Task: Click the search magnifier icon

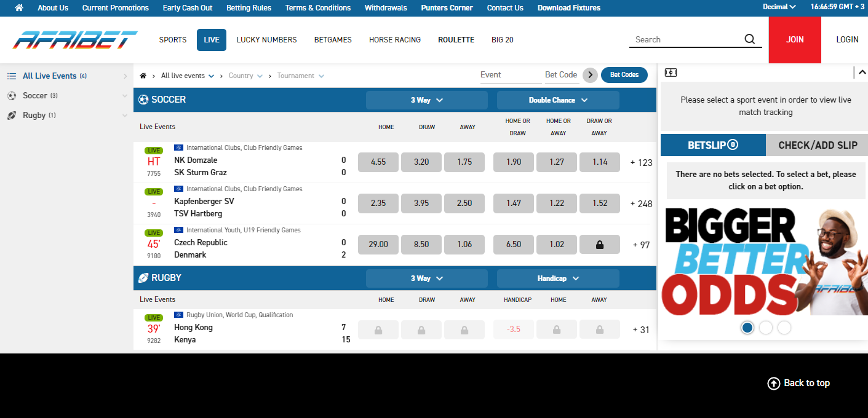Action: tap(749, 39)
